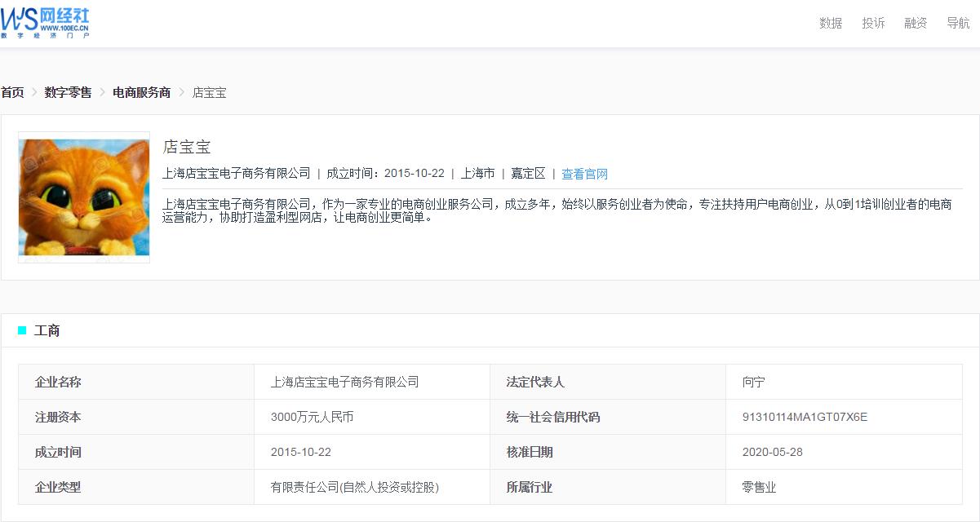Open the 融资 navigation menu
The image size is (980, 522).
coord(915,23)
